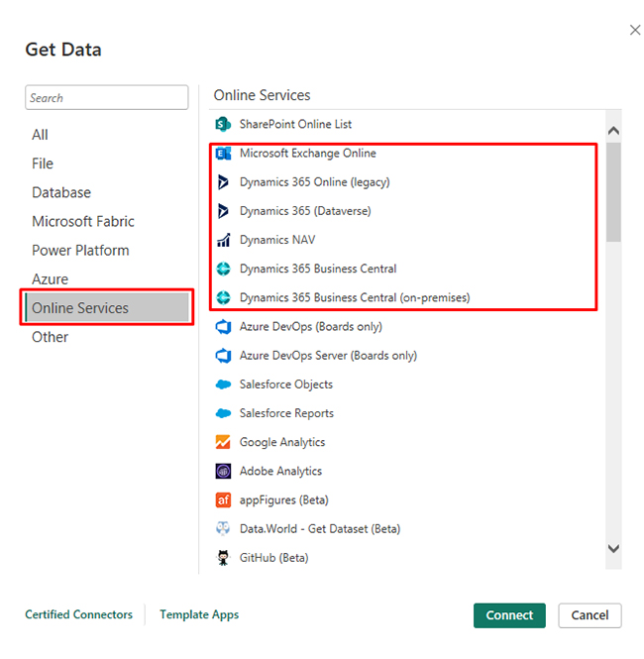This screenshot has width=644, height=659.
Task: Click the Dynamics NAV chart icon
Action: 223,240
